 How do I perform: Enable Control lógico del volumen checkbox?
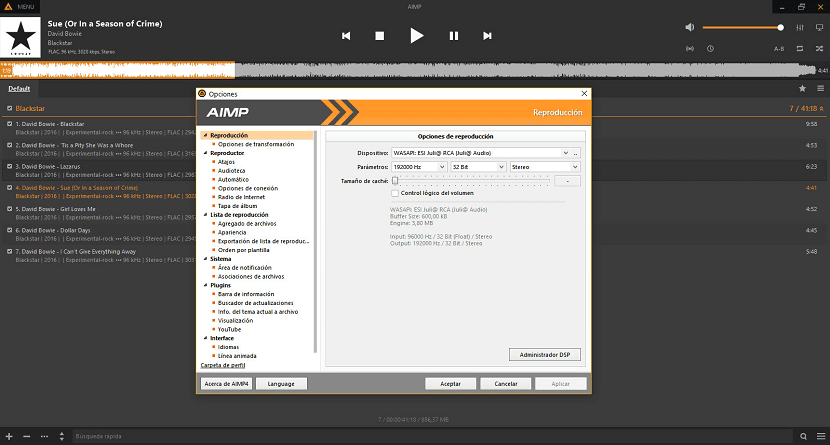[394, 193]
